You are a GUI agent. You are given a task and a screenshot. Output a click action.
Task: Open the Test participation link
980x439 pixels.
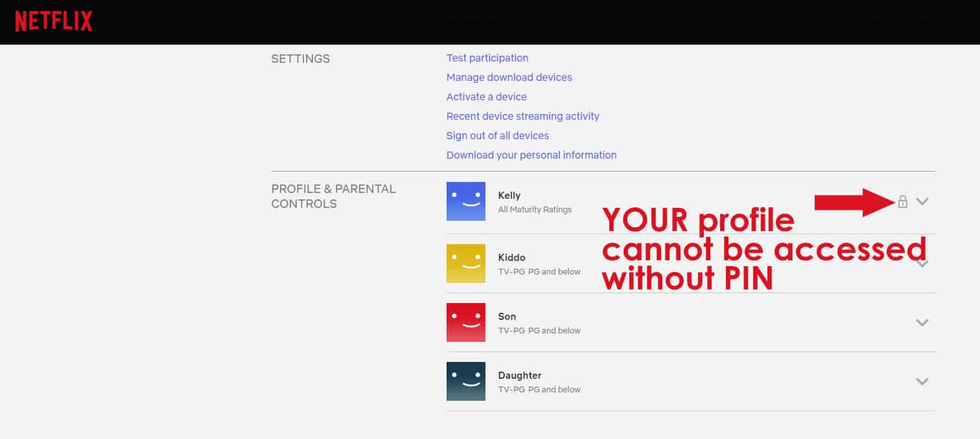pyautogui.click(x=487, y=58)
